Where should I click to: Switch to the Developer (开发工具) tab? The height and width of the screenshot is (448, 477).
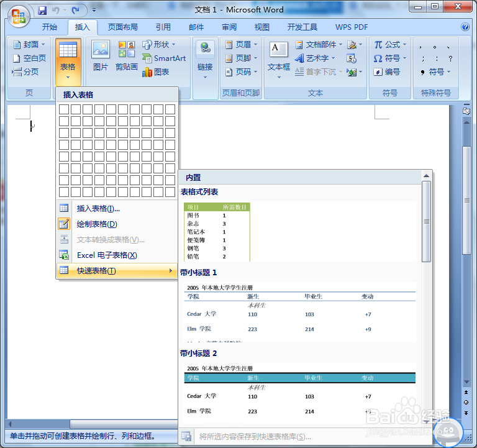(x=302, y=27)
